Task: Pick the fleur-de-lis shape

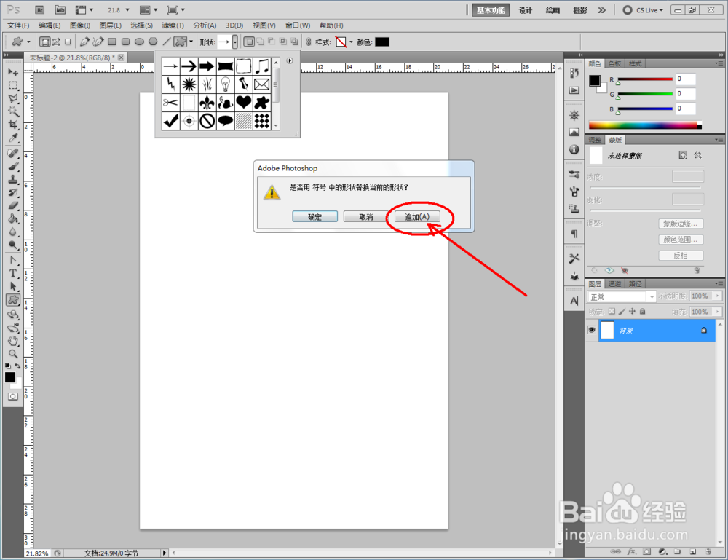Action: [x=207, y=102]
